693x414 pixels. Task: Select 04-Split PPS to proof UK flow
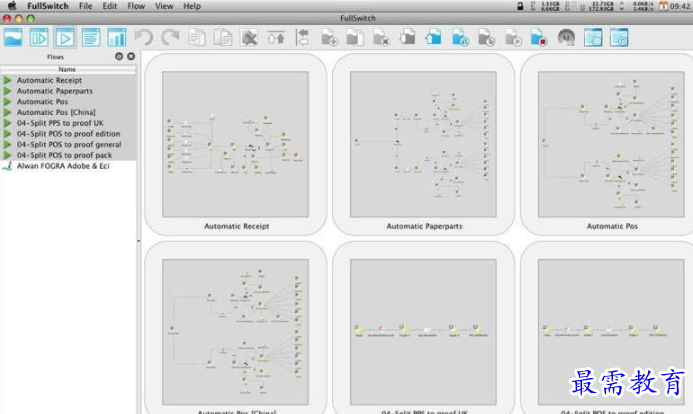point(68,123)
